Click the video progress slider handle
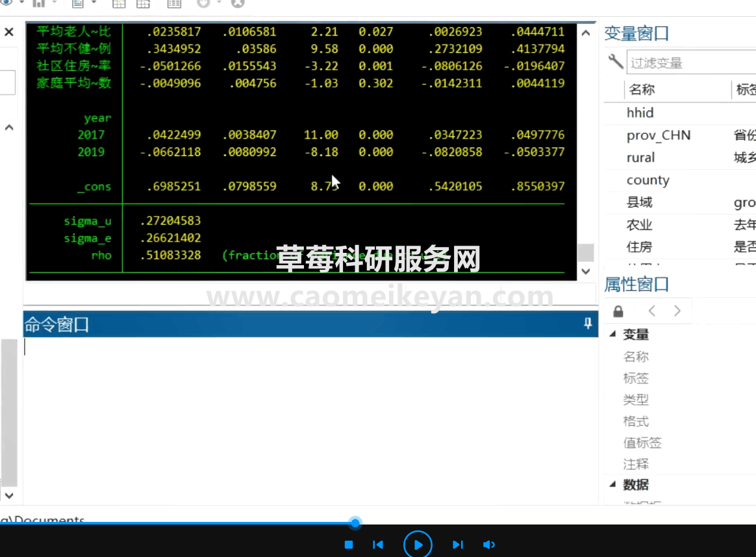 coord(355,523)
